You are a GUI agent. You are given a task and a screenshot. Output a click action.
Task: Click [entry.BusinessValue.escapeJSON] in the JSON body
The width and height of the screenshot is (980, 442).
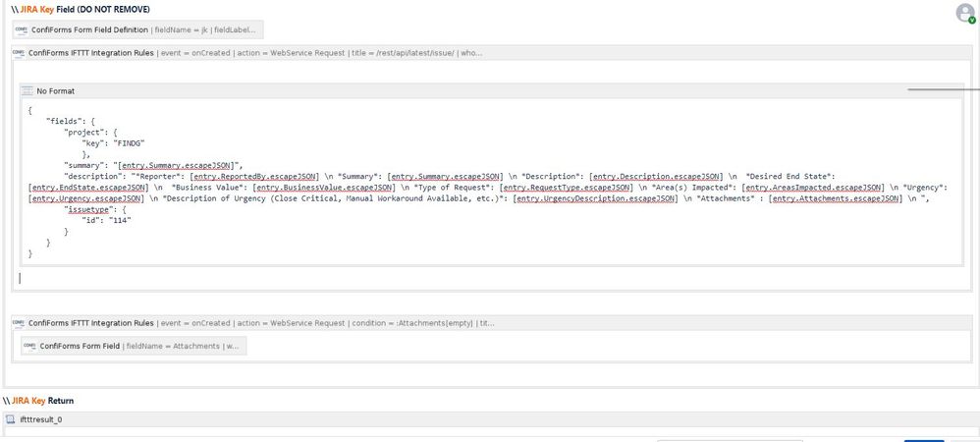tap(324, 187)
